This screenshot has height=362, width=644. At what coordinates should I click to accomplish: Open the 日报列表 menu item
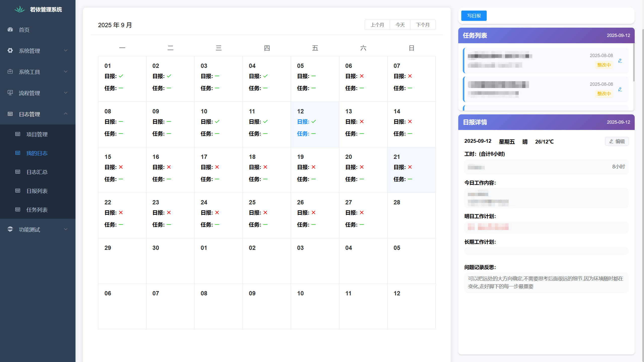(x=37, y=191)
